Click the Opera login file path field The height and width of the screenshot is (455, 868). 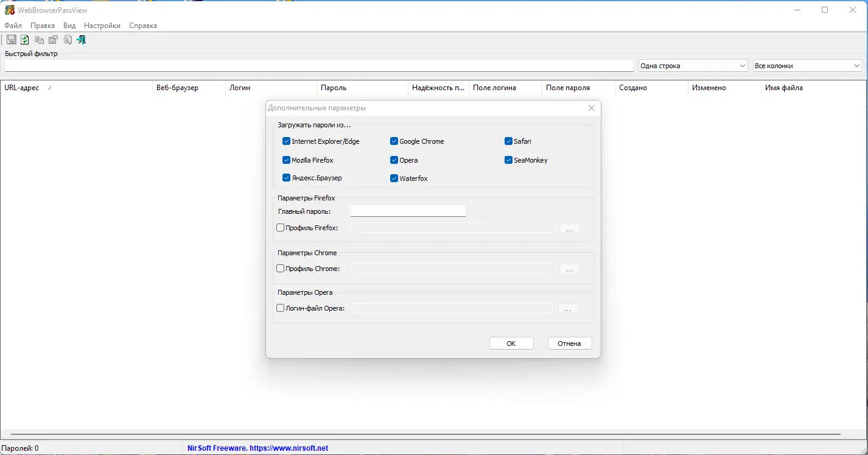pyautogui.click(x=452, y=308)
